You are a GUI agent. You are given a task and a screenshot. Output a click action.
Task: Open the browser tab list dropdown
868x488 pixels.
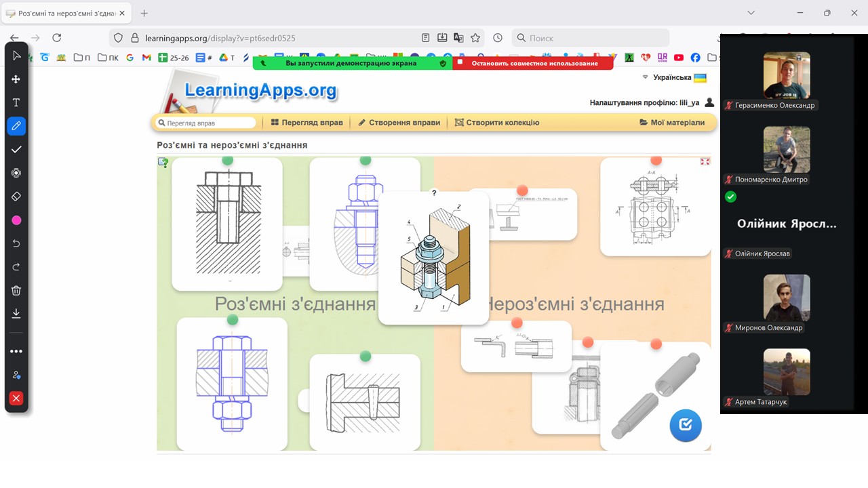[751, 13]
